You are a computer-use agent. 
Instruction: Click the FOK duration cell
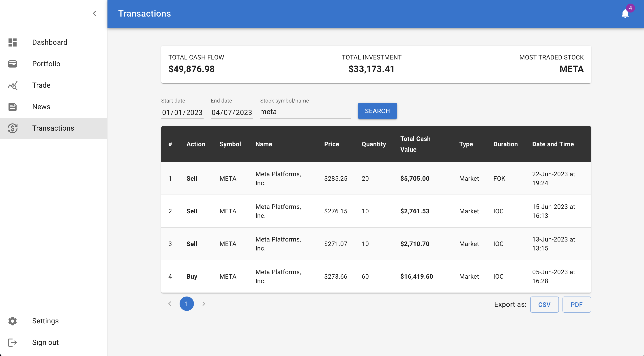tap(499, 178)
